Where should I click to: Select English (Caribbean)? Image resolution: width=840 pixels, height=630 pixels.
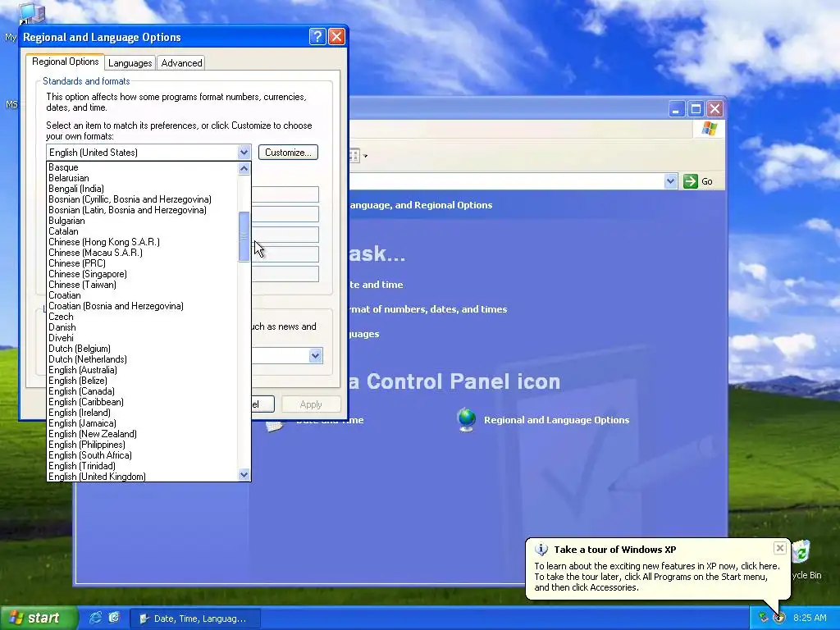(142, 402)
